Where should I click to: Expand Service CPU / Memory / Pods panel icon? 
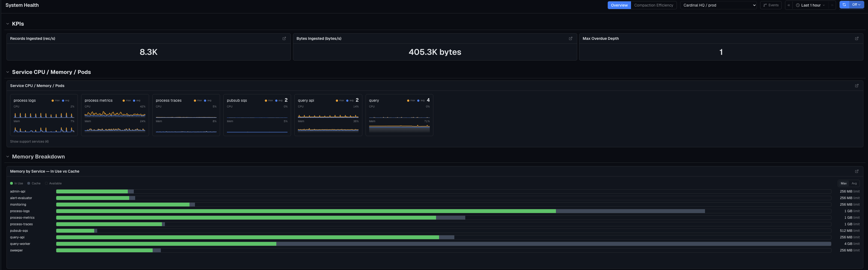click(x=857, y=86)
